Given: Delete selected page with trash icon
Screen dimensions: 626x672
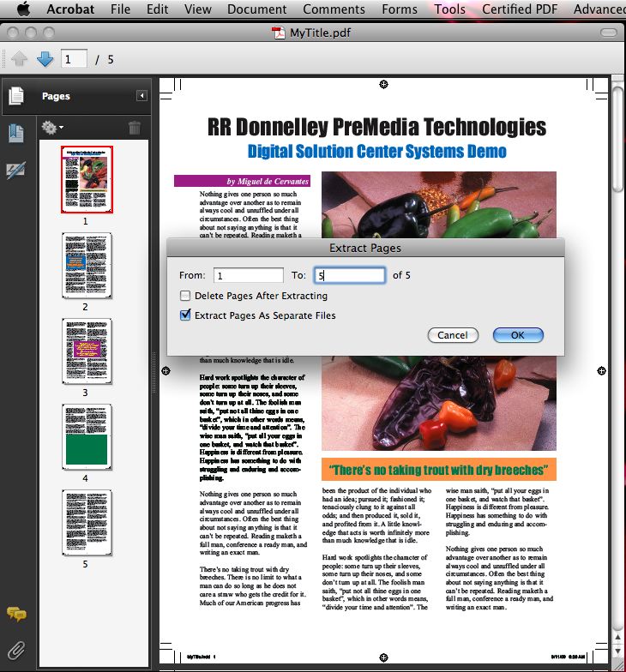Looking at the screenshot, I should coord(134,127).
